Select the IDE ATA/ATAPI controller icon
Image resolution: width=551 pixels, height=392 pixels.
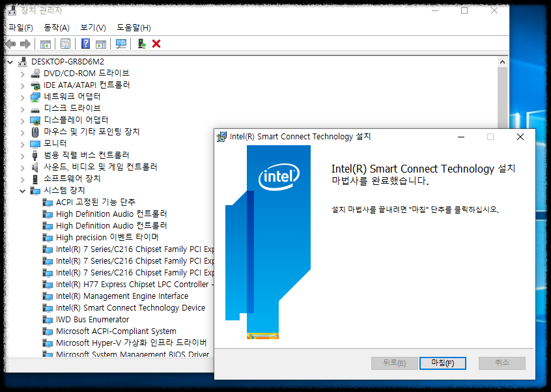(35, 85)
